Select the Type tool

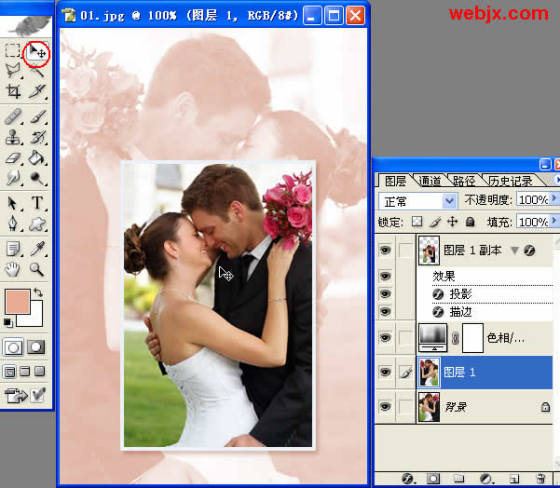point(37,203)
